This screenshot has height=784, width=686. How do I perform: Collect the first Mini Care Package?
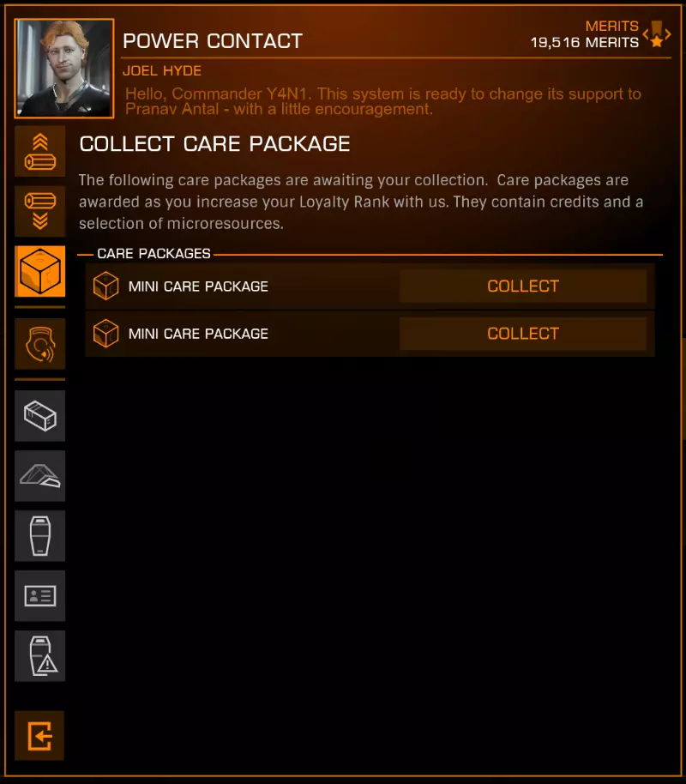coord(523,286)
